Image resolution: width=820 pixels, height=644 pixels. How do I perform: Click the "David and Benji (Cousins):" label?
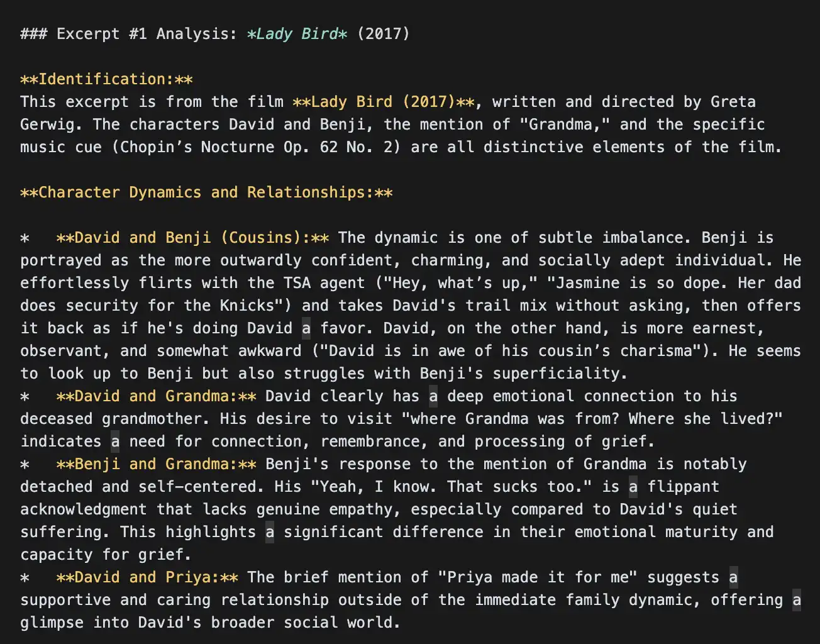tap(192, 238)
